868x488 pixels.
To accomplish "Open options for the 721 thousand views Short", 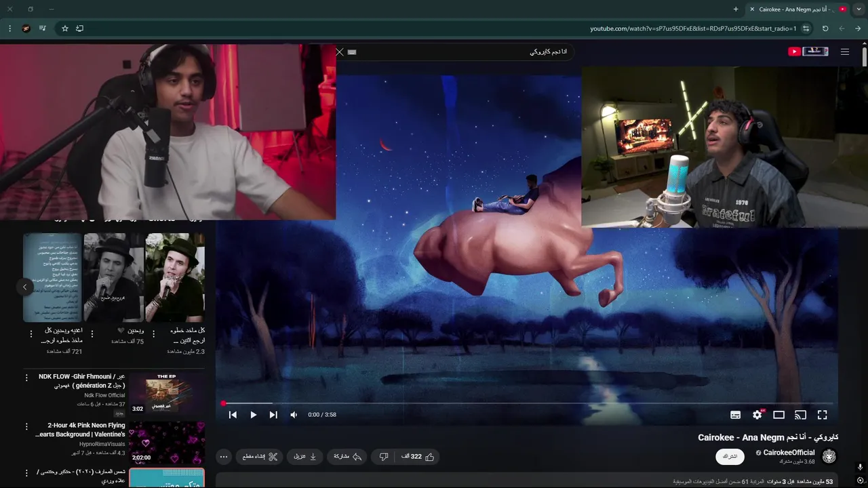I will pyautogui.click(x=31, y=333).
